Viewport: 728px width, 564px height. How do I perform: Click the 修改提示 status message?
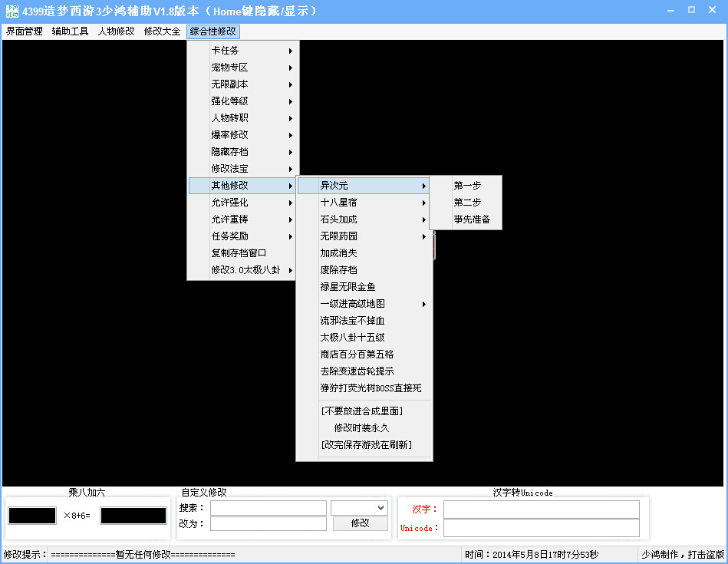143,555
